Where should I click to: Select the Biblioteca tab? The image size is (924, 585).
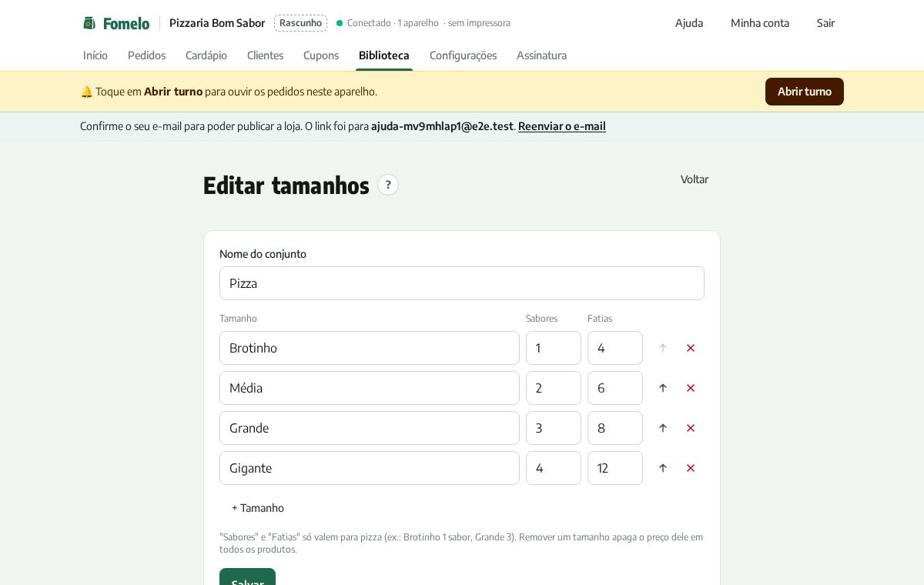tap(384, 55)
